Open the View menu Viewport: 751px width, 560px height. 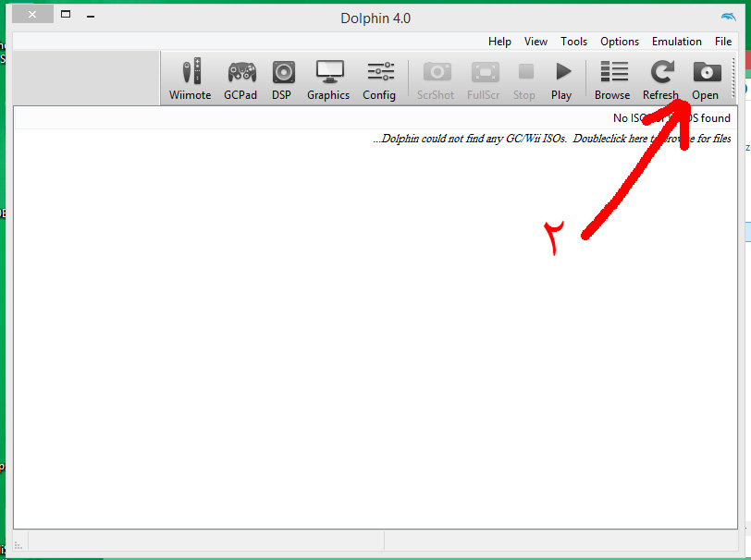tap(536, 42)
